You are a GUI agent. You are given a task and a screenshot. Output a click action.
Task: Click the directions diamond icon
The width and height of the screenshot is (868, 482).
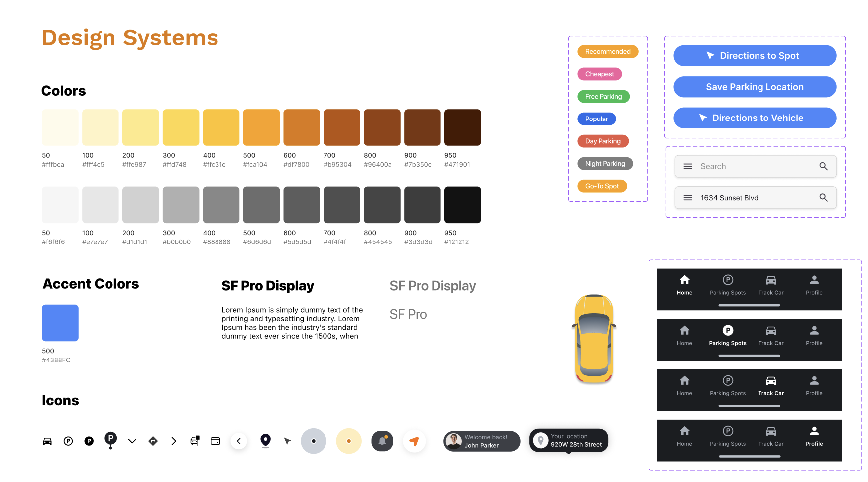(153, 441)
